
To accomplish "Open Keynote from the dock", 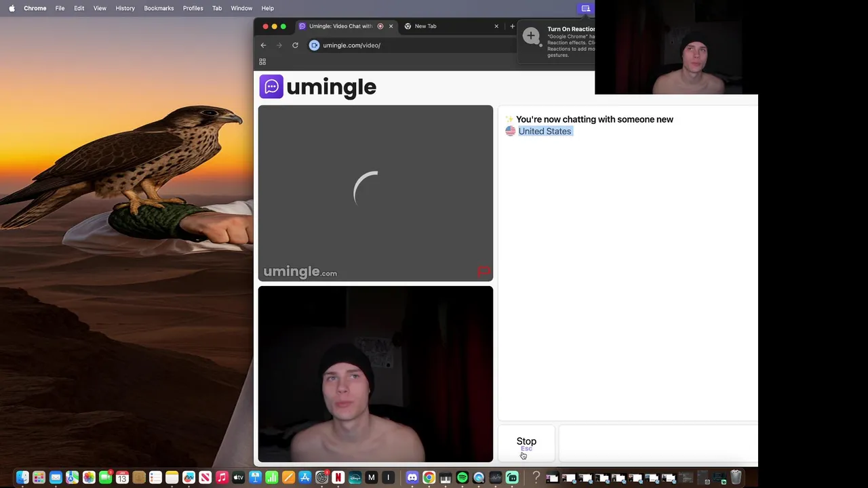I will coord(255,477).
